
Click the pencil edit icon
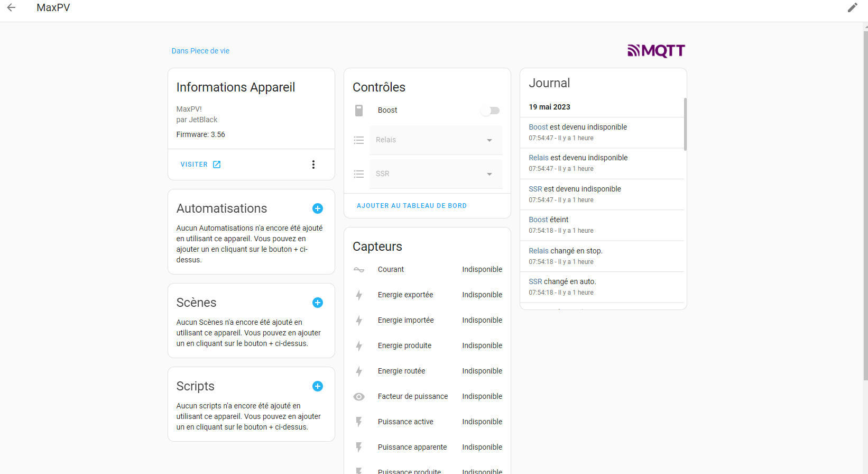click(x=852, y=7)
